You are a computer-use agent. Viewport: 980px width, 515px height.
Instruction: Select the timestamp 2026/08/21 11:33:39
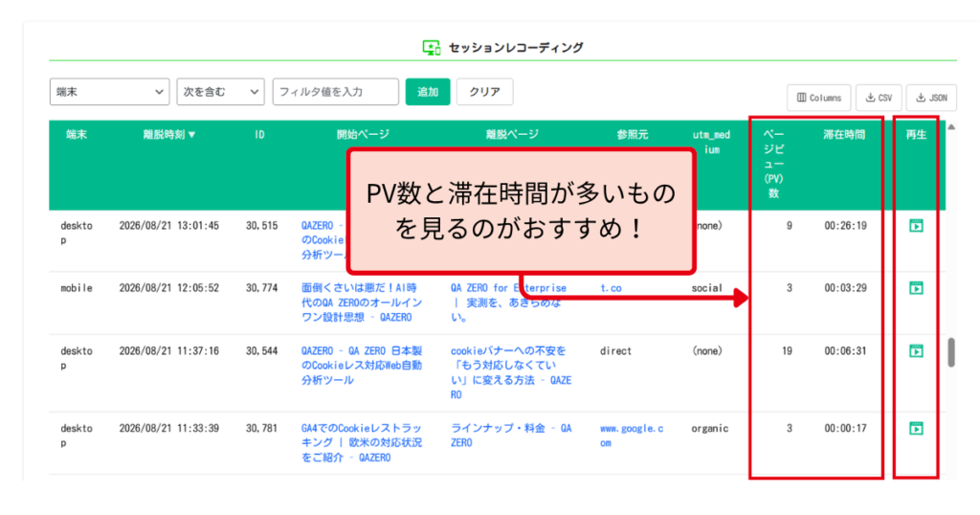tap(168, 429)
